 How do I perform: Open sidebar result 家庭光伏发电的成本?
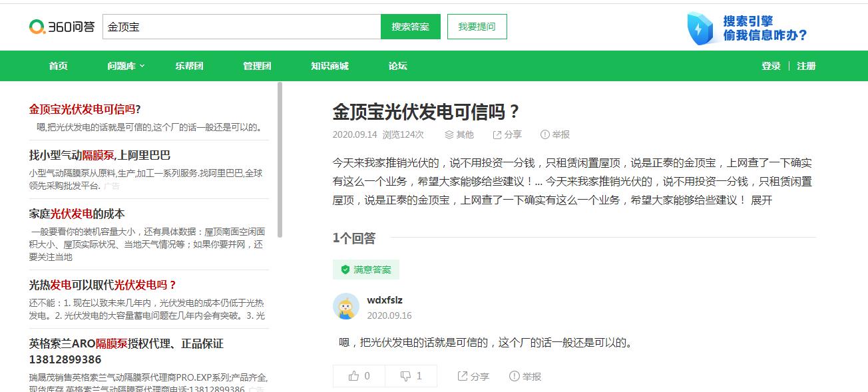coord(77,214)
